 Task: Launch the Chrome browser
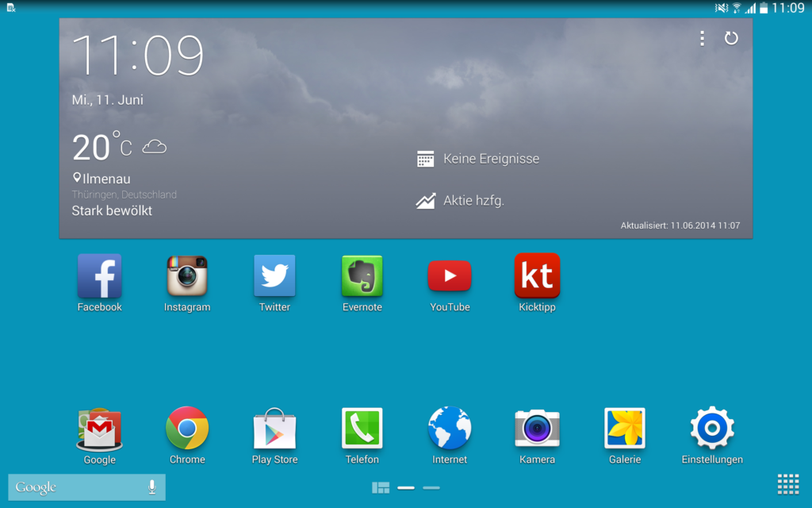click(x=187, y=428)
